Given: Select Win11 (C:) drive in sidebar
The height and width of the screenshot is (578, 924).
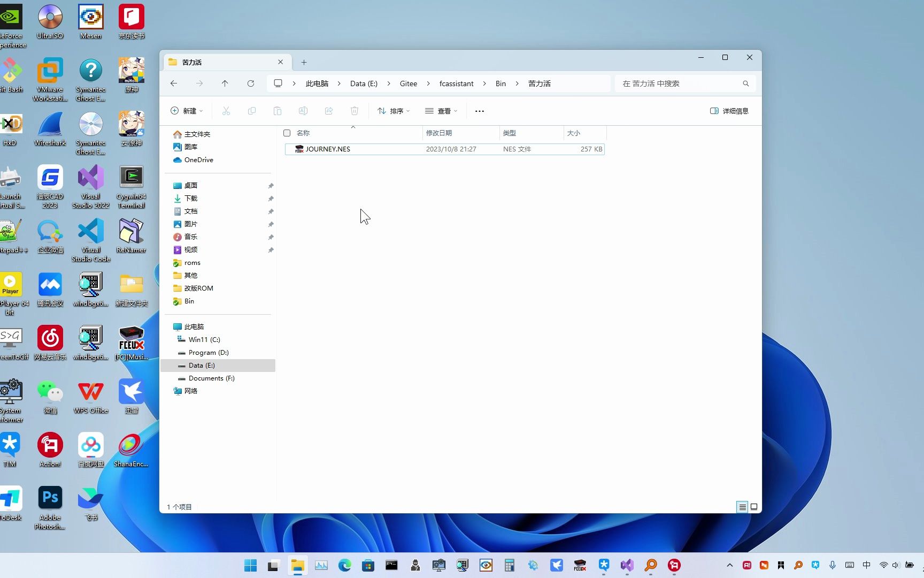Looking at the screenshot, I should (204, 340).
